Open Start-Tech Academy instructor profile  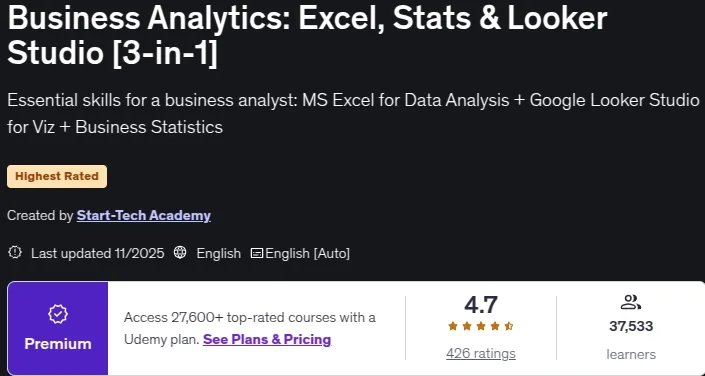point(143,216)
